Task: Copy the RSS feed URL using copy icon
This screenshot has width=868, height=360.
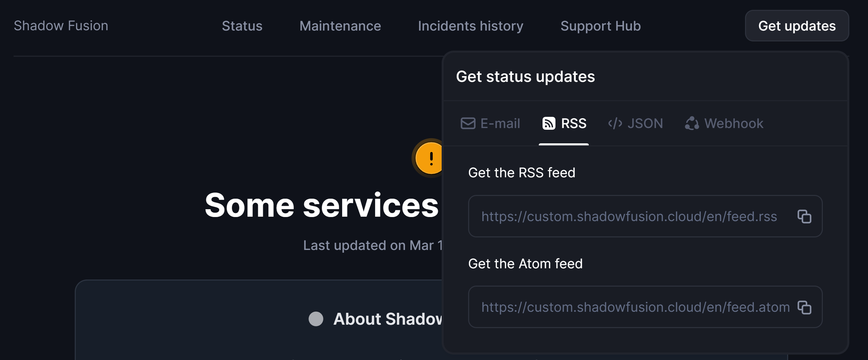Action: click(805, 216)
